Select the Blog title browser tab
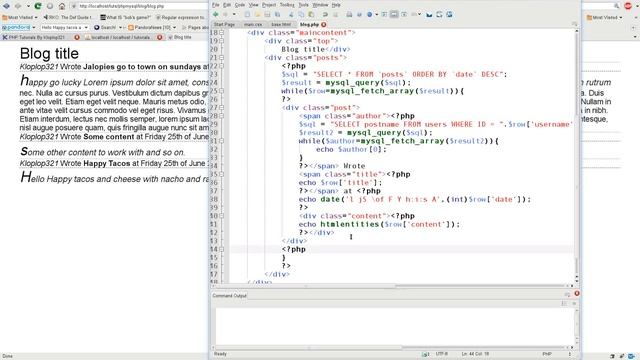640x360 pixels. pos(180,37)
